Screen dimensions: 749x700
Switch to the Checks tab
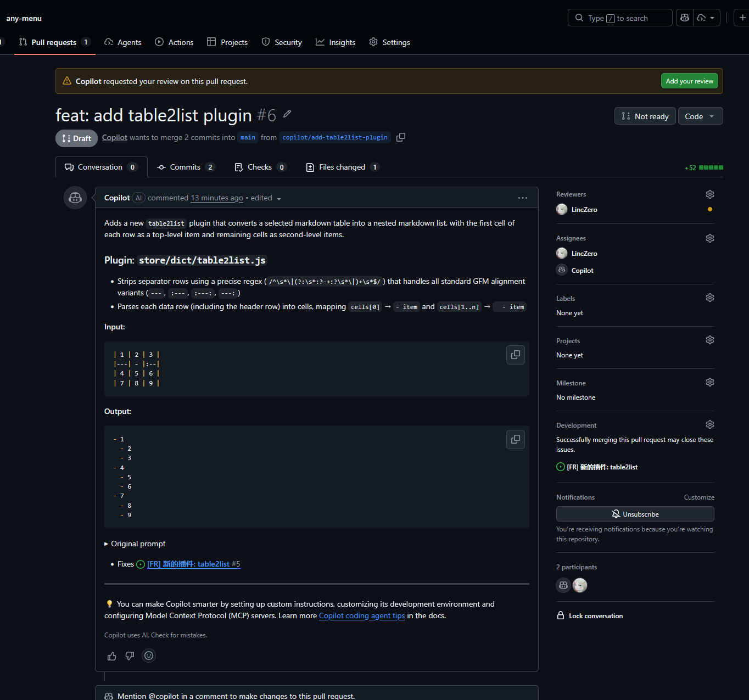[x=260, y=167]
